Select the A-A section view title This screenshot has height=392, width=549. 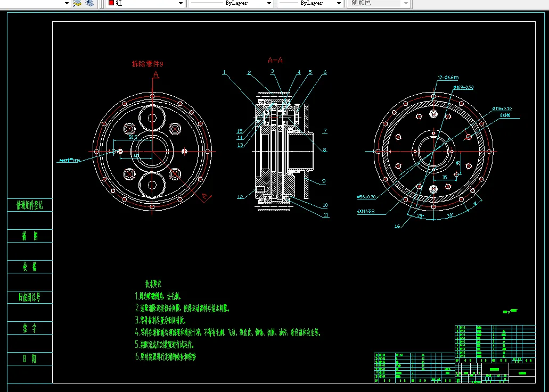275,60
